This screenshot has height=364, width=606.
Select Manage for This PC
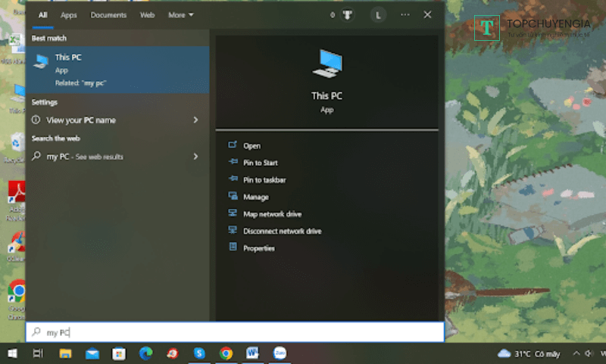[255, 197]
